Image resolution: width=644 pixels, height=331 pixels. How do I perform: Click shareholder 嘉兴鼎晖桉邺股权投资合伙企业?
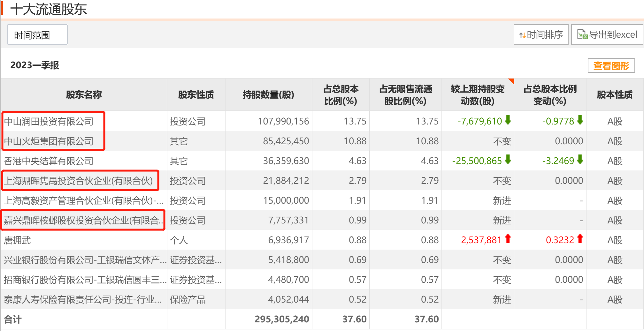84,220
